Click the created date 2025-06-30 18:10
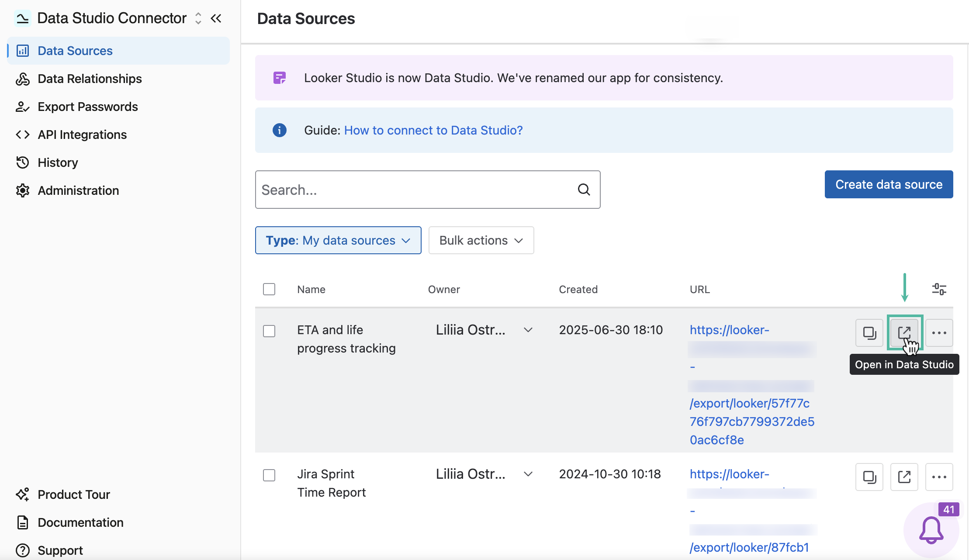The height and width of the screenshot is (560, 969). (611, 330)
